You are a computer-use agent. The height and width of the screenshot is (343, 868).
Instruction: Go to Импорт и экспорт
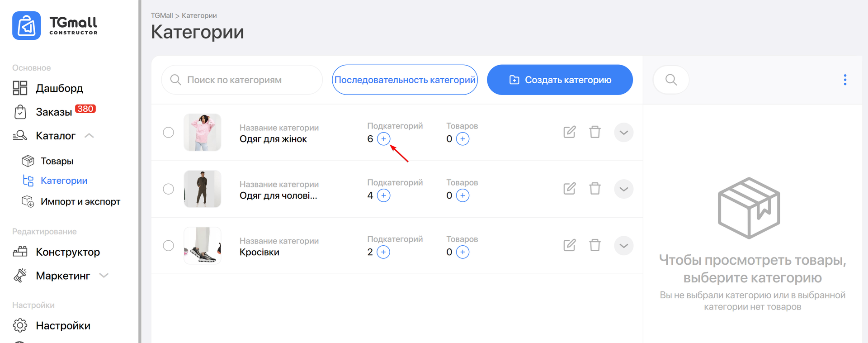[x=80, y=201]
